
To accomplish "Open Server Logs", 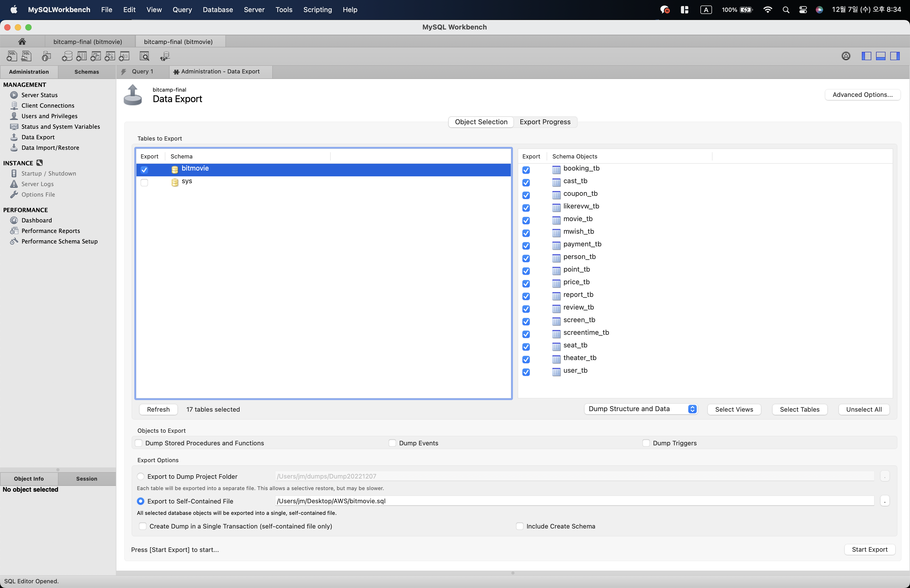I will click(37, 184).
